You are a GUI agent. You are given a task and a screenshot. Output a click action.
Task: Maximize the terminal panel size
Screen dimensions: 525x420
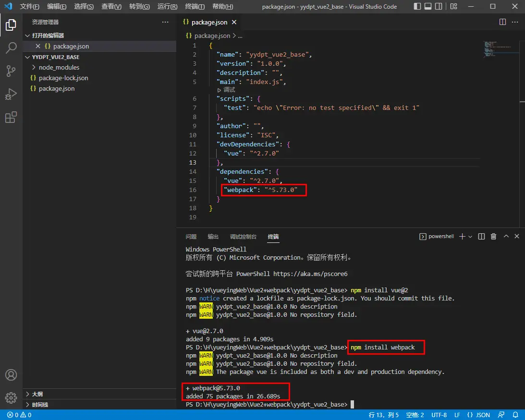[x=506, y=237]
